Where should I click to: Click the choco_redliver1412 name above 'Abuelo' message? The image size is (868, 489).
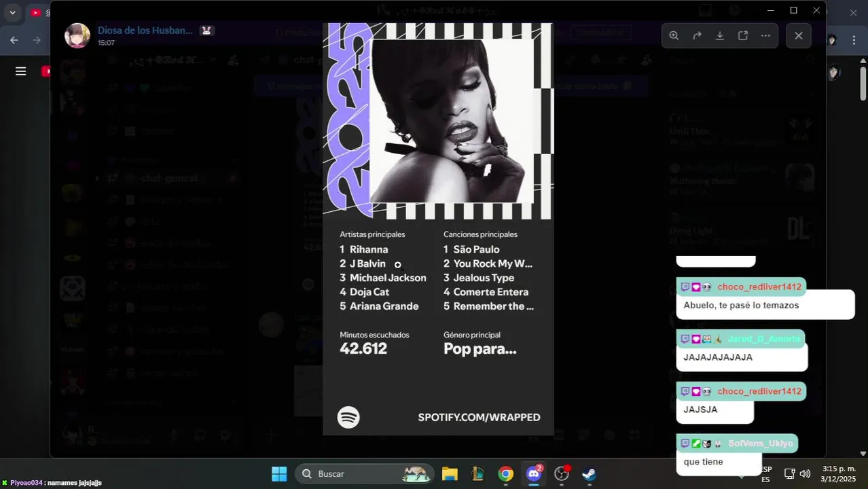(x=759, y=287)
